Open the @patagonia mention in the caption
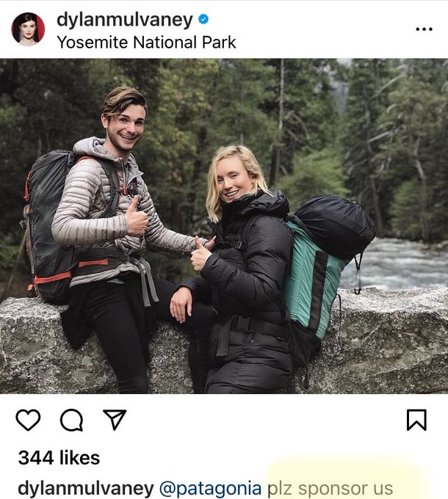The height and width of the screenshot is (499, 448). click(210, 488)
